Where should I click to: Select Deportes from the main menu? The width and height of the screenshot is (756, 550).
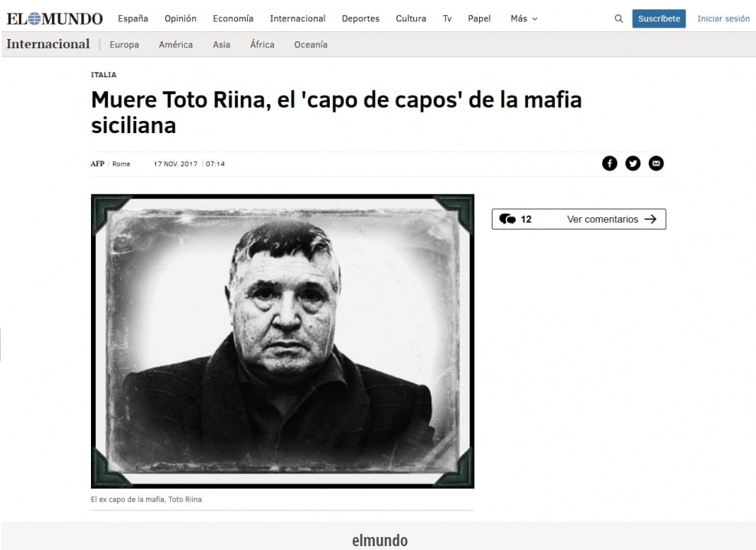(360, 19)
